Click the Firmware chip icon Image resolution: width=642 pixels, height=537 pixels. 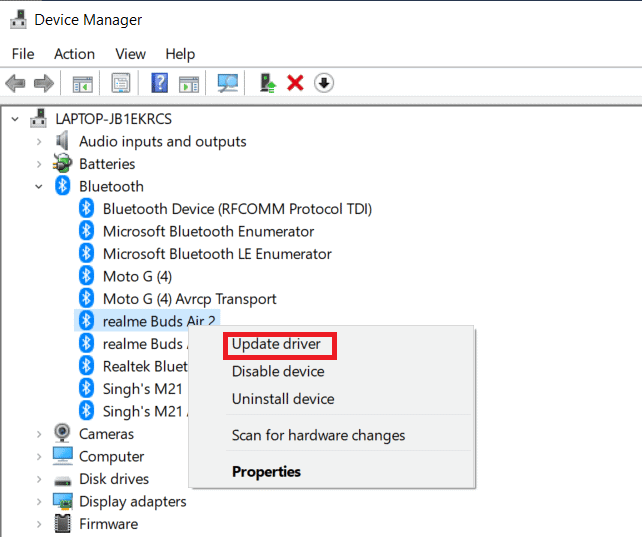(x=63, y=523)
